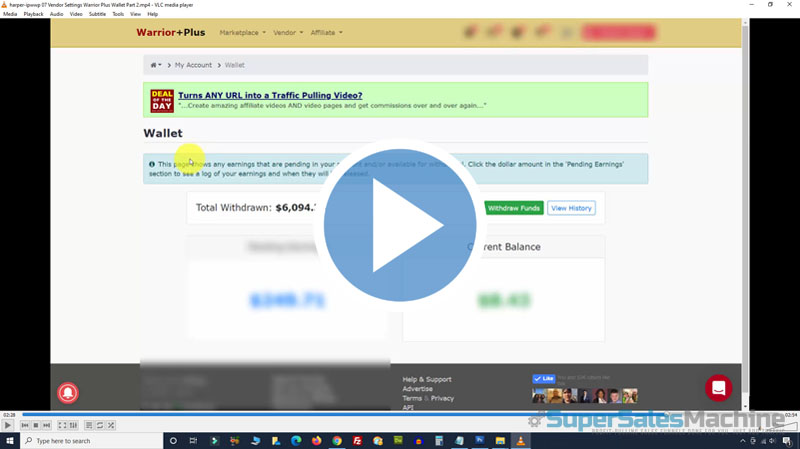Expand the Vendor dropdown menu
This screenshot has width=800, height=449.
287,33
